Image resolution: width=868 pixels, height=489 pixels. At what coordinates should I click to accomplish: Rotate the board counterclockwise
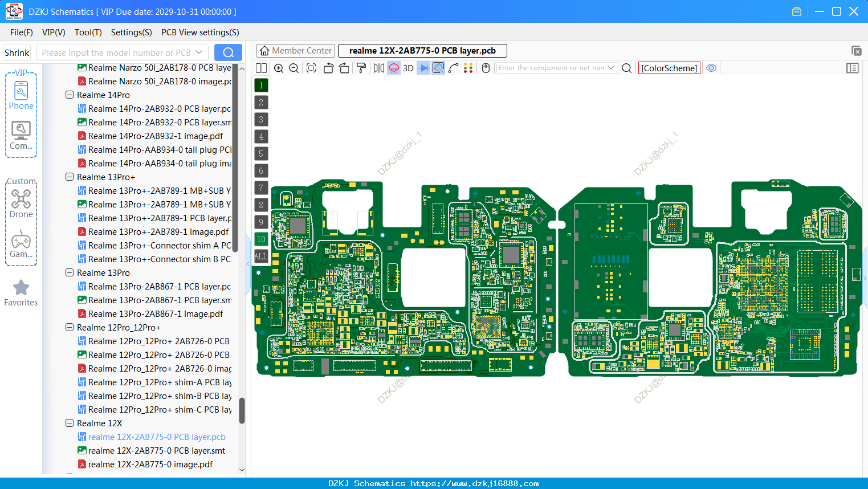[328, 68]
